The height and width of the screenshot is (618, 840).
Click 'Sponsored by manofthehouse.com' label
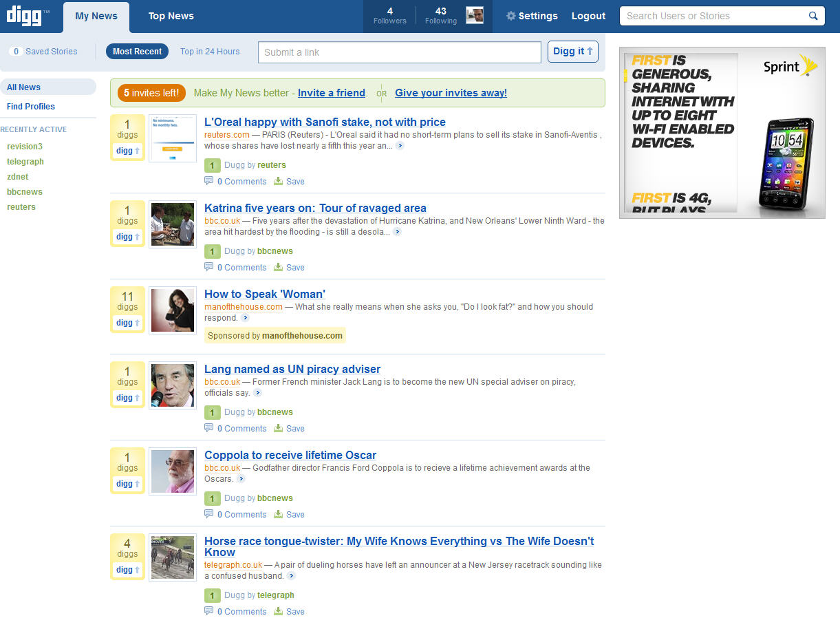coord(275,336)
